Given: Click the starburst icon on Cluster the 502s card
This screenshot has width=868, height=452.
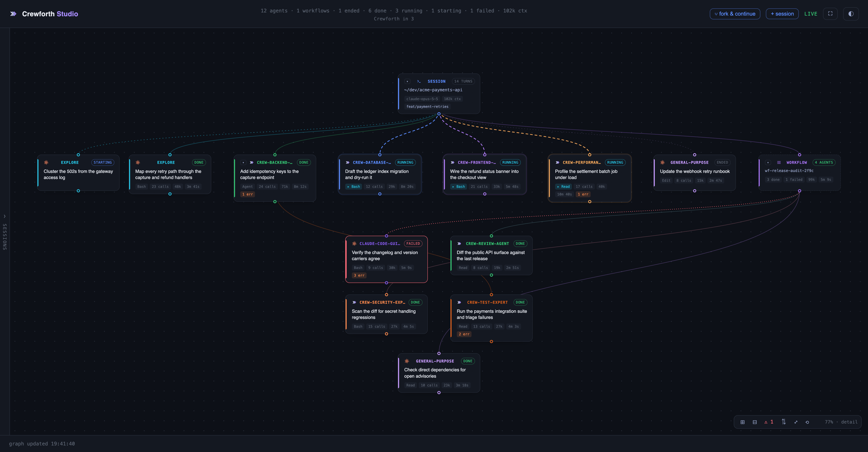Looking at the screenshot, I should pyautogui.click(x=46, y=163).
